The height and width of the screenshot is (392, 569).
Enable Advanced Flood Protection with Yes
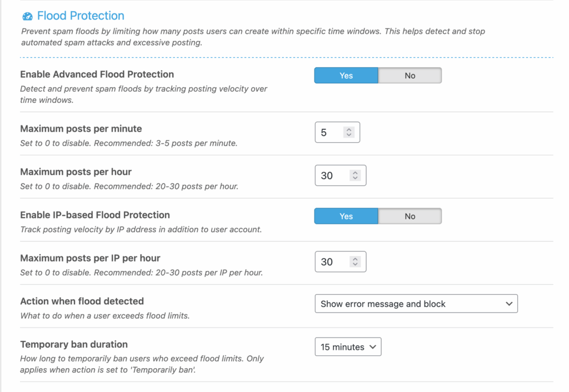[346, 76]
